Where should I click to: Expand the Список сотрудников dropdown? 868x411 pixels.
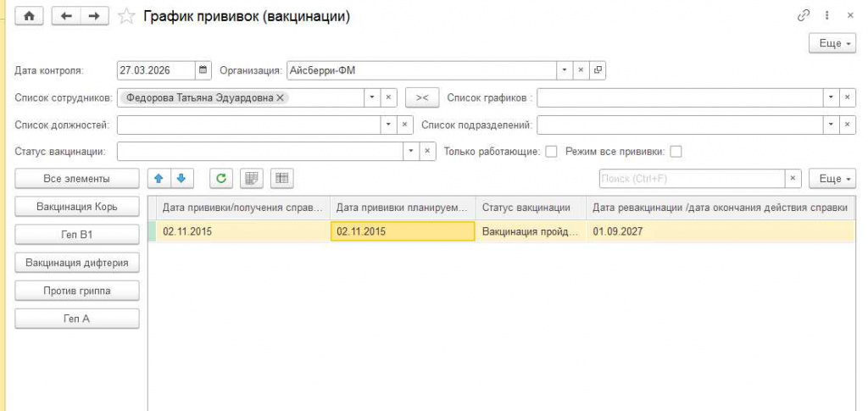[371, 97]
